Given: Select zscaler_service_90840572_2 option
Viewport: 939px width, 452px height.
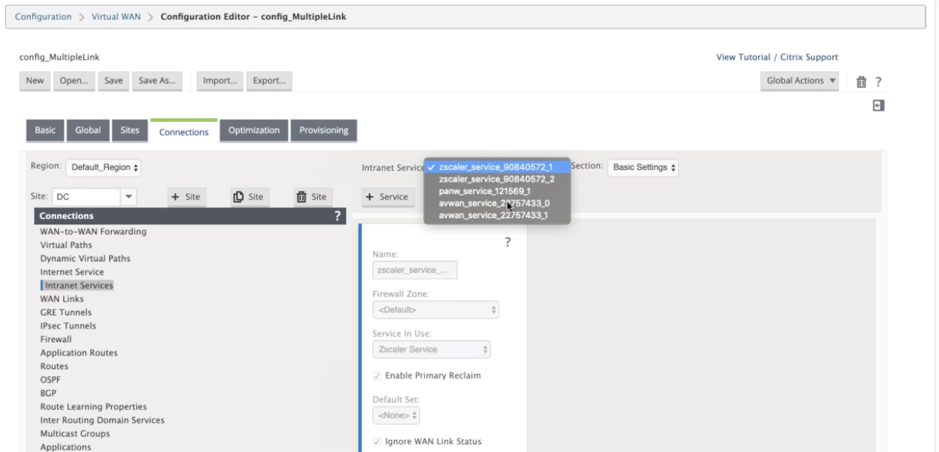Looking at the screenshot, I should (496, 179).
